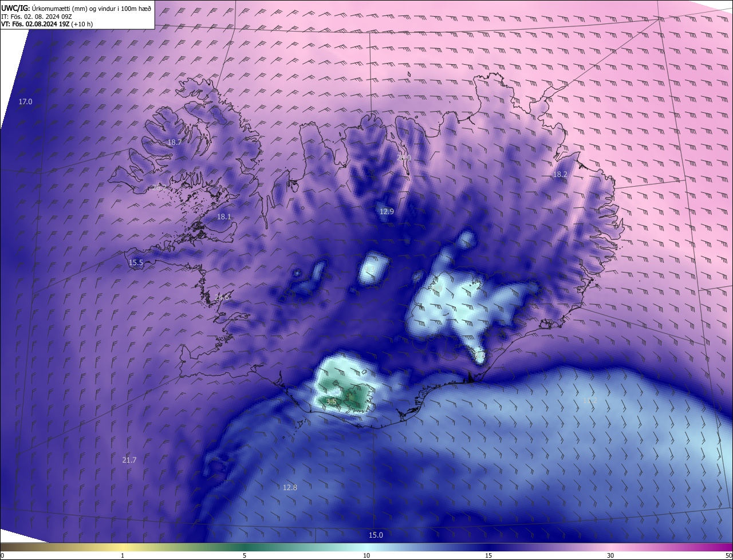733x560 pixels.
Task: Click the 'VT: Fös. 02.08.2024 19Z (+10 h)' line
Action: pos(47,24)
